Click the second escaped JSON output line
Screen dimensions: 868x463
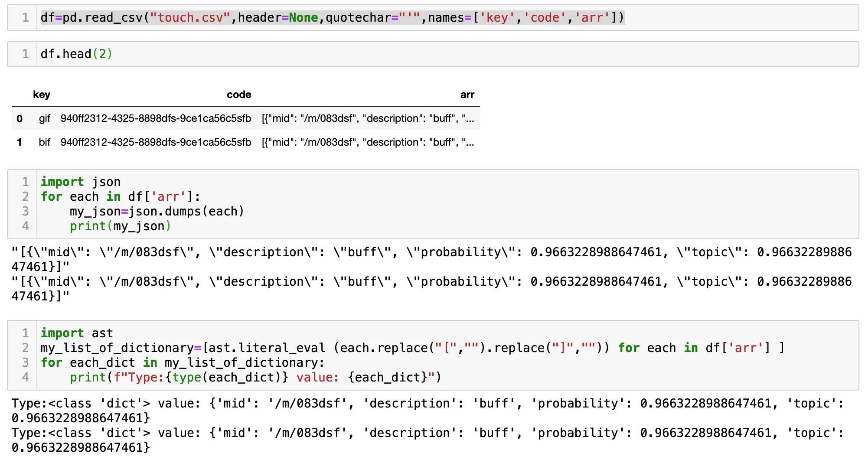pos(431,289)
